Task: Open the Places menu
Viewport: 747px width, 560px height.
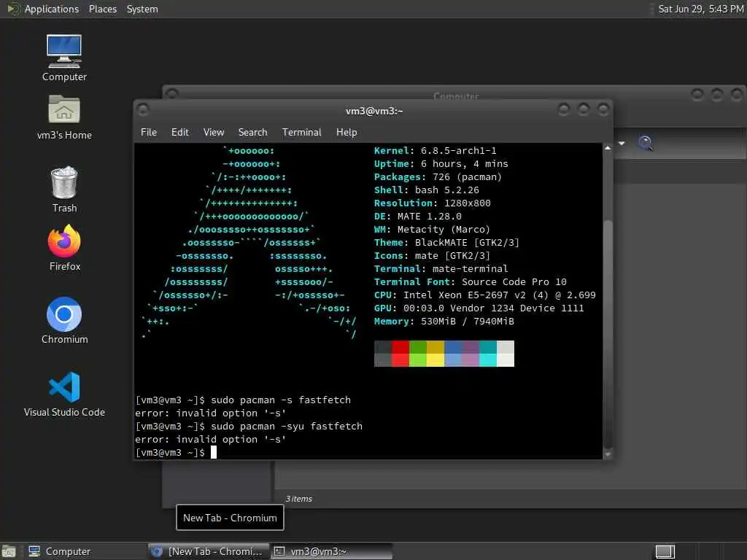Action: 102,9
